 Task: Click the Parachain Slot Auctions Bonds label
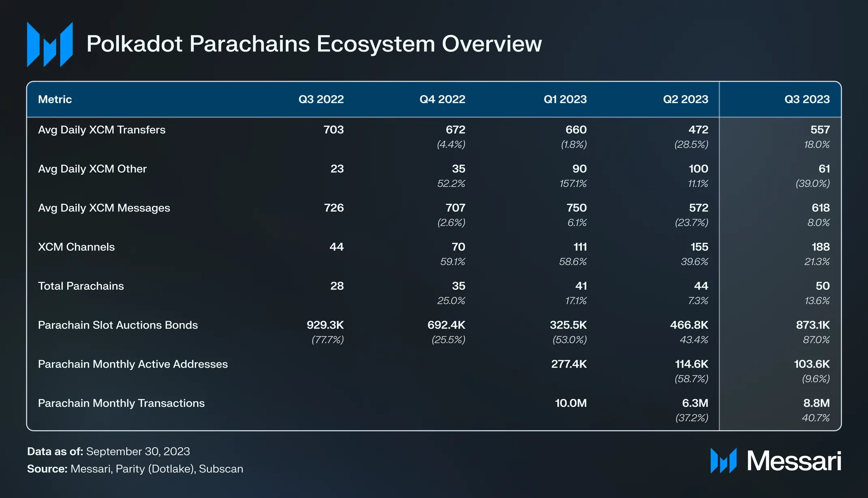[x=118, y=325]
